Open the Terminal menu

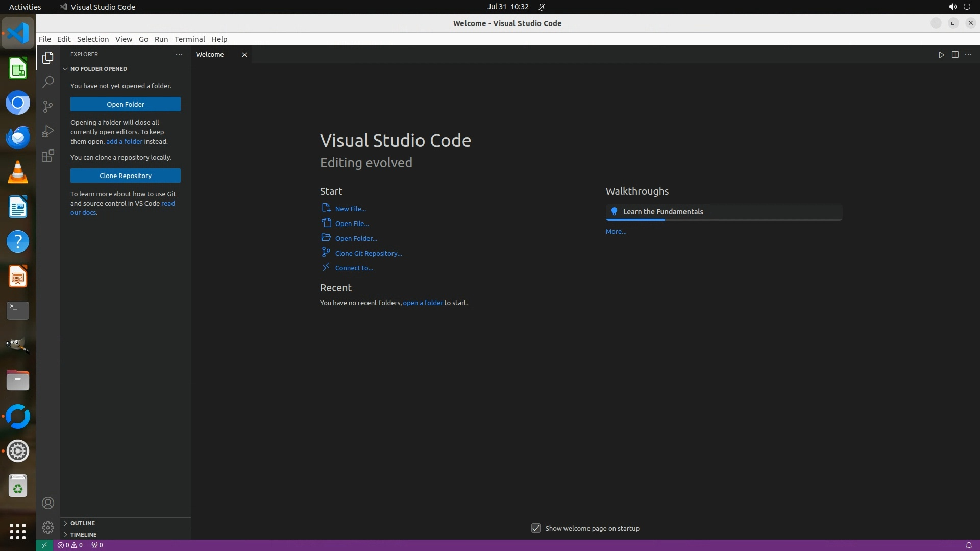pos(189,39)
